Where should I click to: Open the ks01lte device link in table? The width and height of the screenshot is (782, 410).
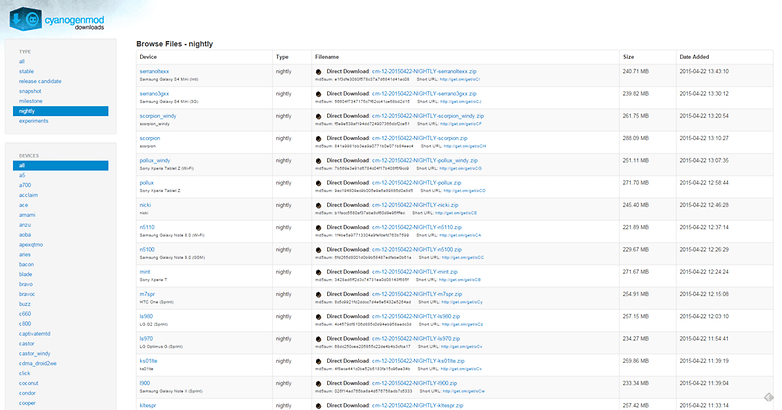coord(148,361)
